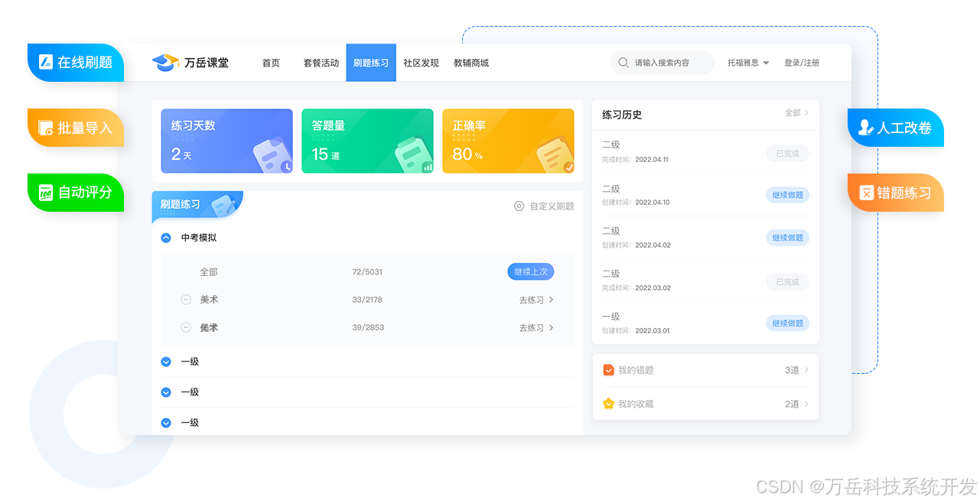
Task: Select the active 刷题练习 nav tab
Action: pyautogui.click(x=371, y=63)
